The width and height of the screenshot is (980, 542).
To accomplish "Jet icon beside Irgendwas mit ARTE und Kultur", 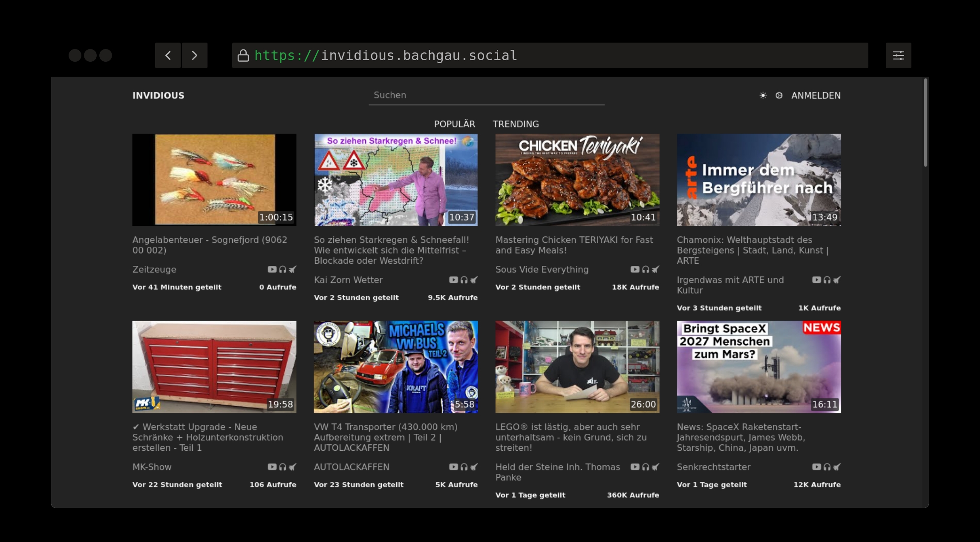I will click(837, 280).
